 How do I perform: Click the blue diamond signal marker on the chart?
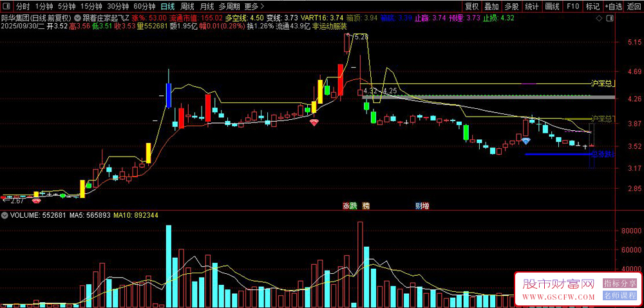point(526,141)
